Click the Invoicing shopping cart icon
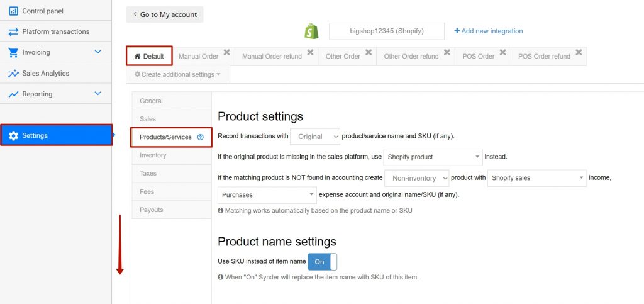The height and width of the screenshot is (304, 644). point(13,52)
